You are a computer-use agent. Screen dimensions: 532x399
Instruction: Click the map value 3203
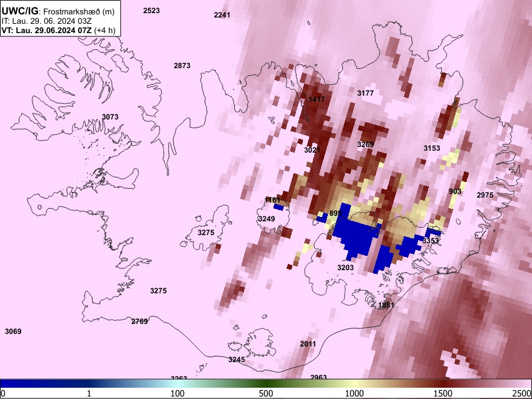(345, 268)
